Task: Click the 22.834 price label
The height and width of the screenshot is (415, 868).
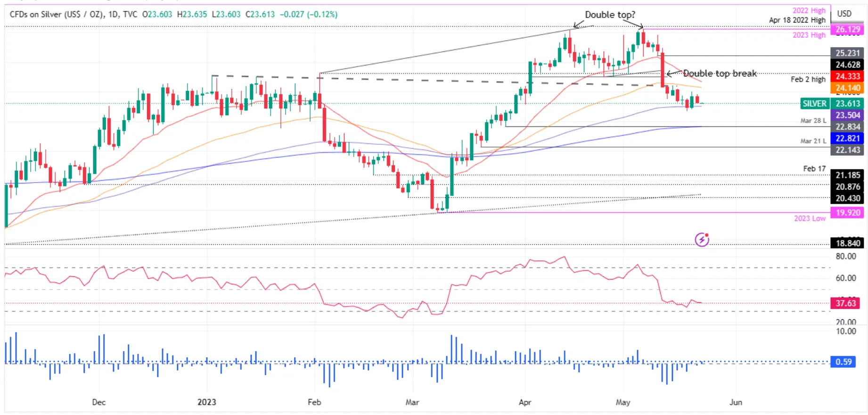Action: point(847,127)
